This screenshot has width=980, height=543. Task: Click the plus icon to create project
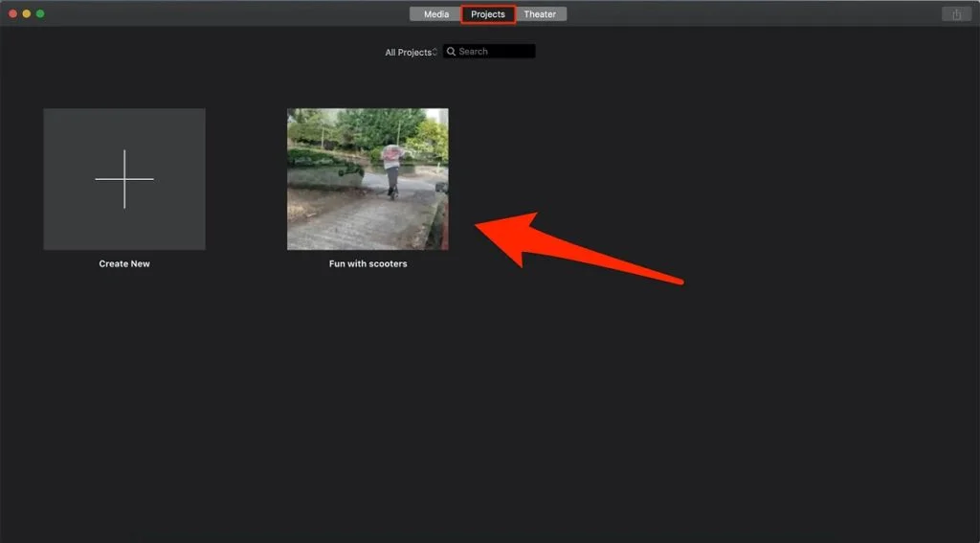[x=124, y=179]
